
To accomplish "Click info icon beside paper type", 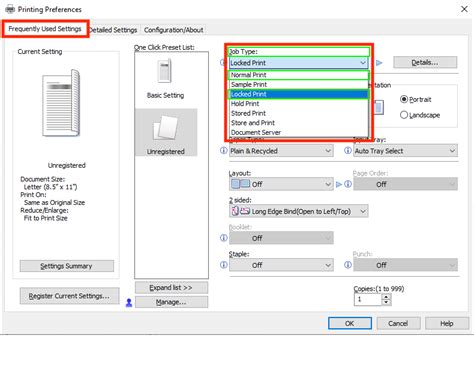I will click(x=224, y=151).
